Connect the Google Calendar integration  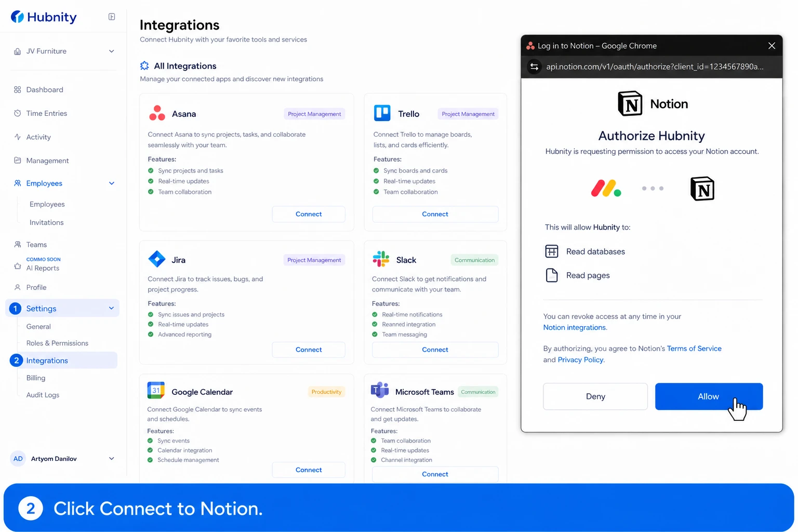point(309,470)
